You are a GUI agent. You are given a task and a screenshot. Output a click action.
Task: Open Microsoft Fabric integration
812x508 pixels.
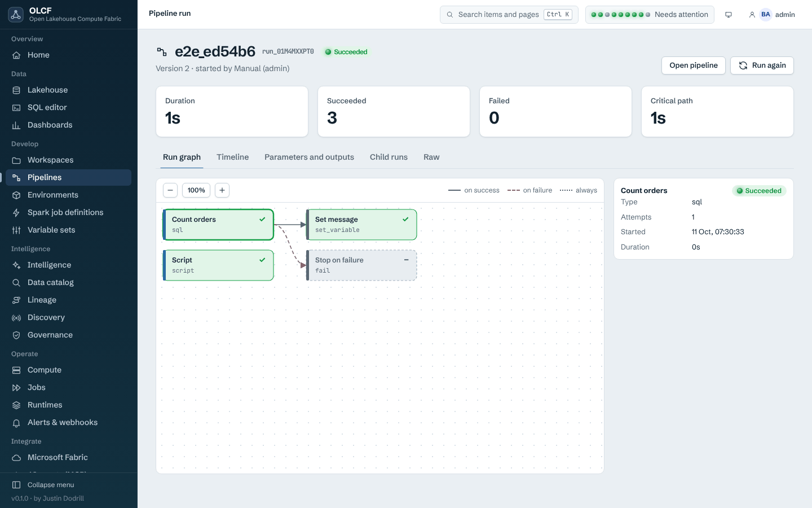click(68, 457)
